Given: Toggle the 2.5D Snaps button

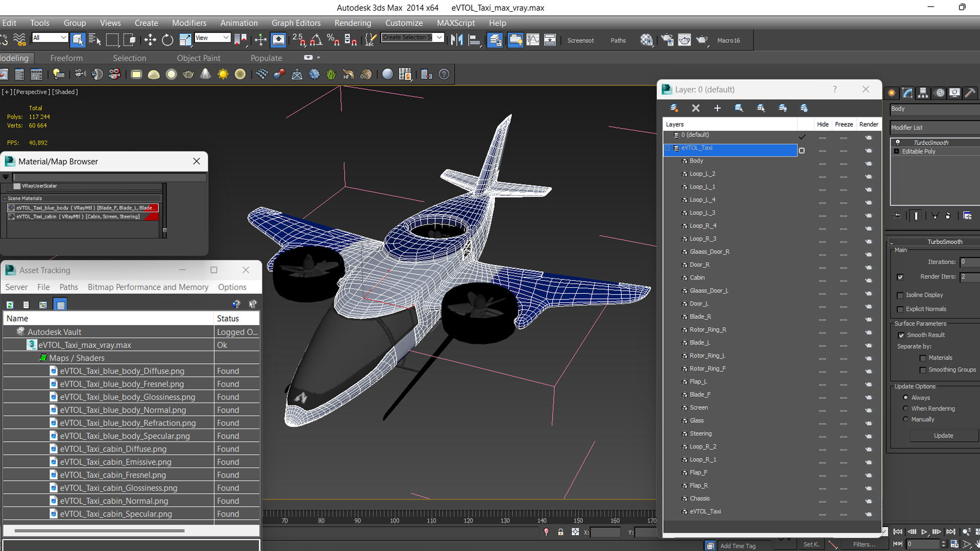Looking at the screenshot, I should tap(299, 40).
